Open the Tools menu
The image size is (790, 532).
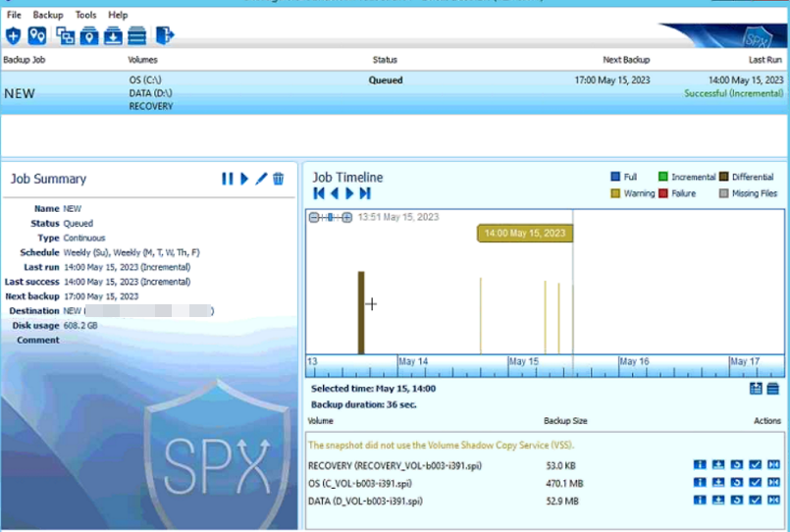point(85,15)
